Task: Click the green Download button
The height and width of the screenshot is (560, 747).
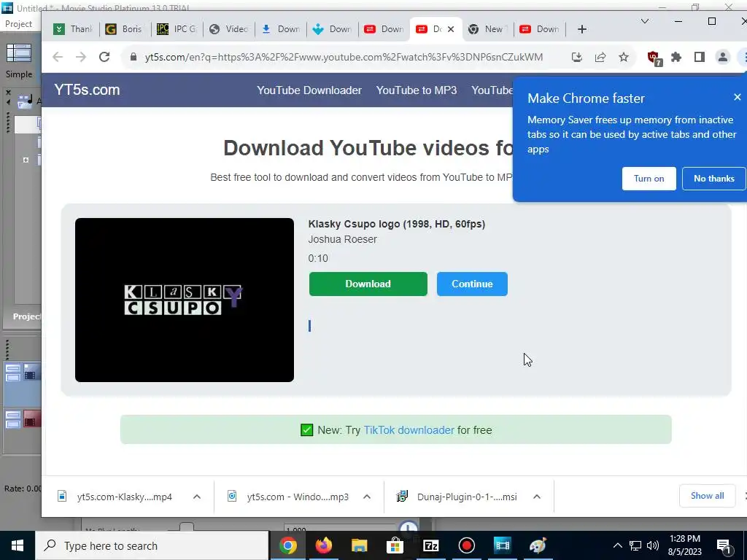Action: pos(368,284)
